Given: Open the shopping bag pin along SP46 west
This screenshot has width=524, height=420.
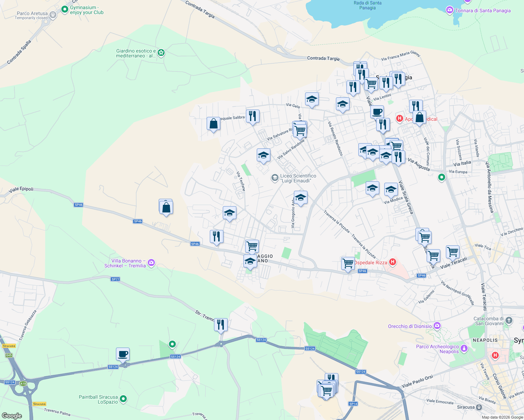Looking at the screenshot, I should pos(165,207).
